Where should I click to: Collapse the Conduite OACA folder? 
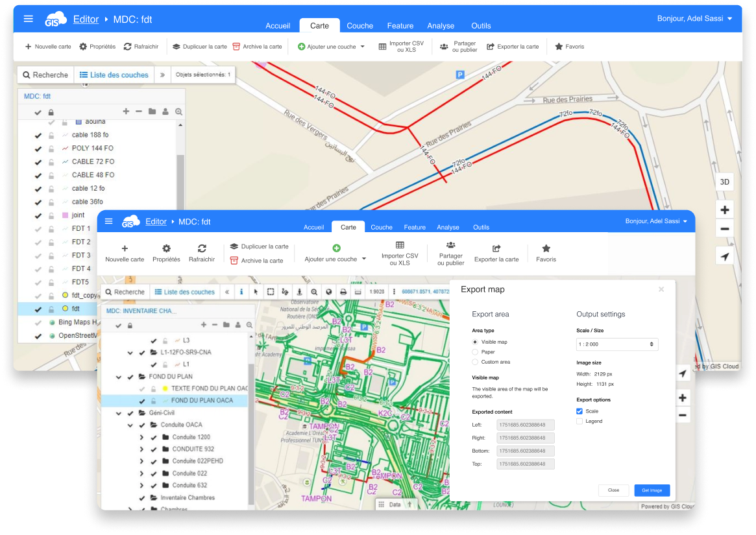130,425
